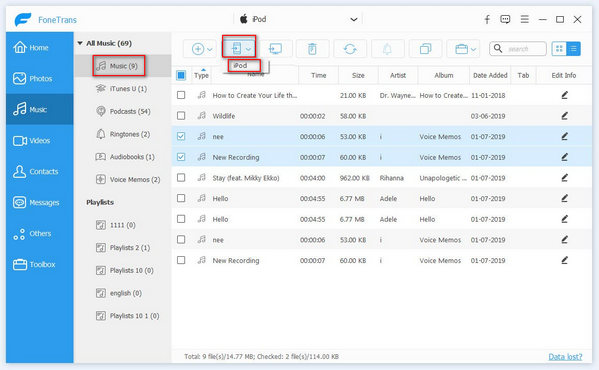
Task: Edit info pencil for Wildlife track
Action: pos(564,116)
